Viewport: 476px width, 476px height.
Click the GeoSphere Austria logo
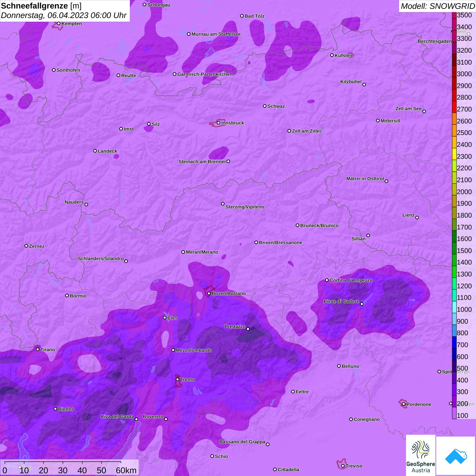tap(421, 456)
